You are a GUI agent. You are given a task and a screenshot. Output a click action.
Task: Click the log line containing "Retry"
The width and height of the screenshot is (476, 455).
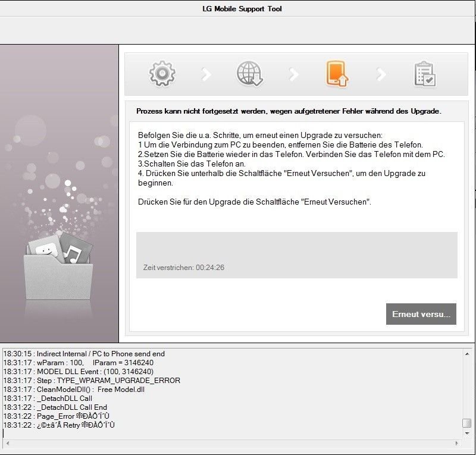click(x=59, y=425)
